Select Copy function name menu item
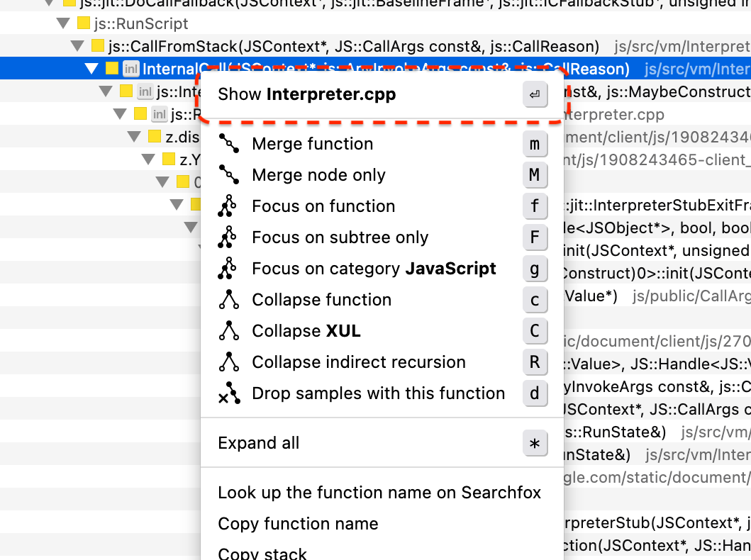The image size is (751, 560). (298, 524)
